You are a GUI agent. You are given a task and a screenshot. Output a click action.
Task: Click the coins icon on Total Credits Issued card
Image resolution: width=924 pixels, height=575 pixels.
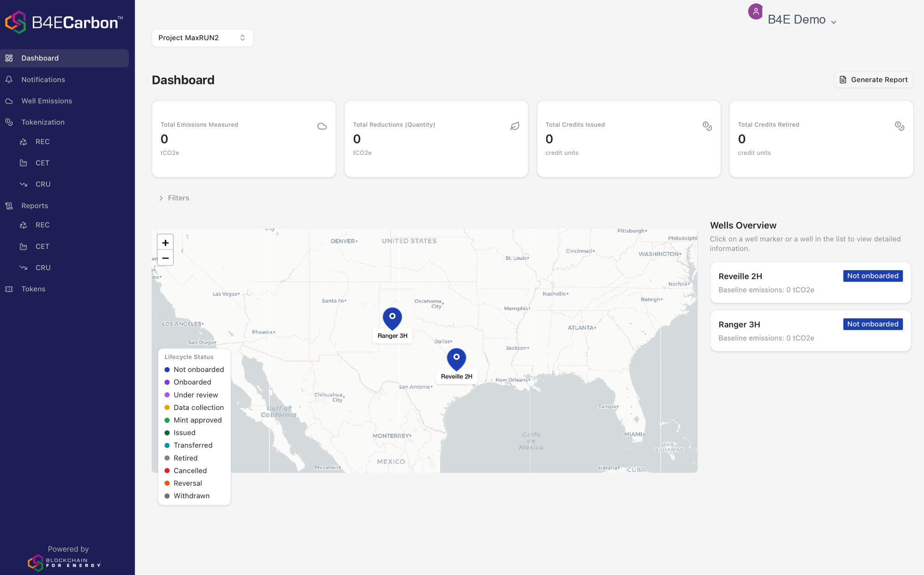click(x=707, y=126)
